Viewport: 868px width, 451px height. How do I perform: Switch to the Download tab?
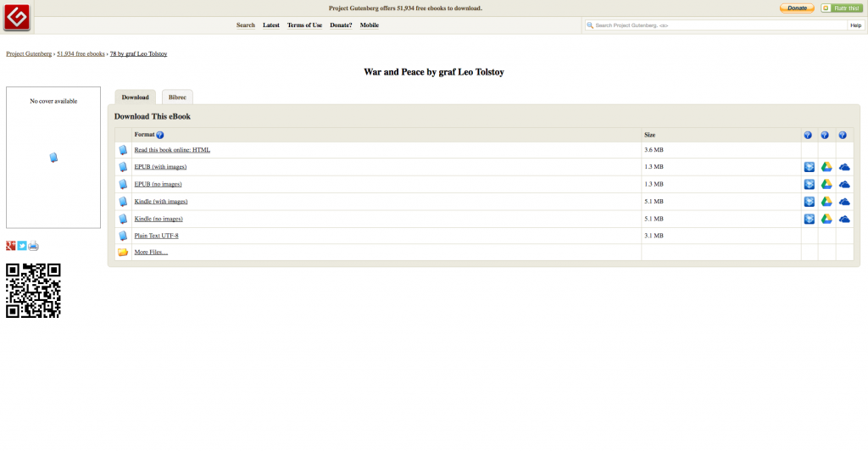pyautogui.click(x=135, y=97)
